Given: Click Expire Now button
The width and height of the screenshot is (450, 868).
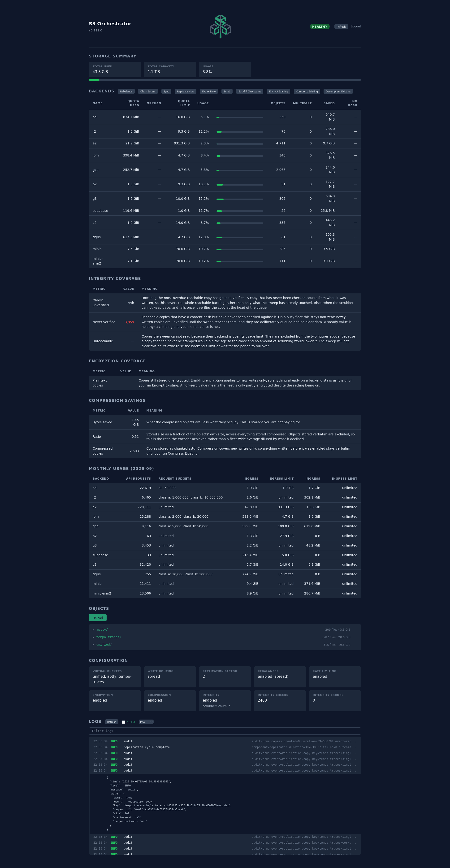Looking at the screenshot, I should click(x=209, y=91).
